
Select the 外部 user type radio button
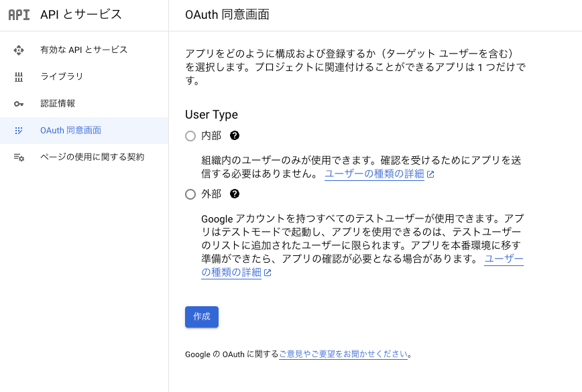[x=189, y=194]
